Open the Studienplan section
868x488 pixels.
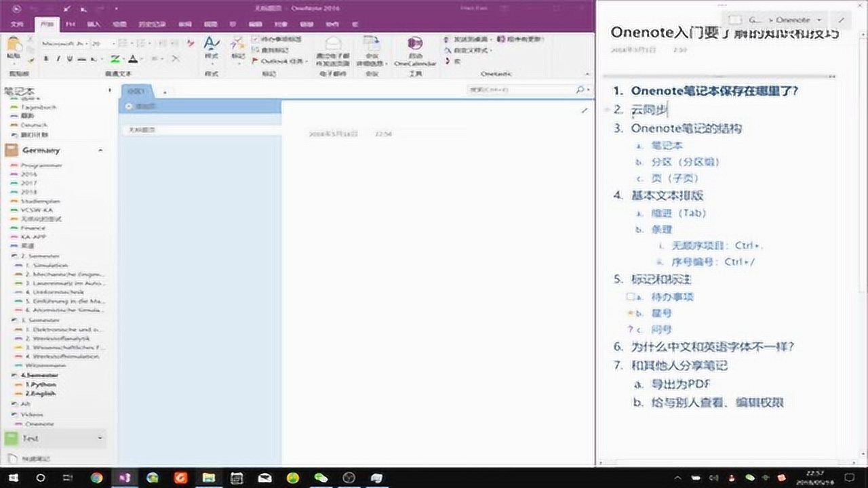point(40,201)
